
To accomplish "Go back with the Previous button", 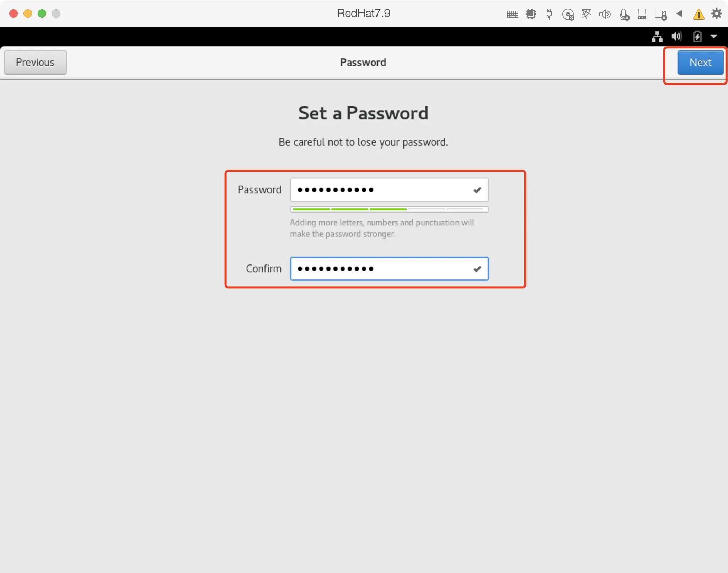I will tap(35, 63).
